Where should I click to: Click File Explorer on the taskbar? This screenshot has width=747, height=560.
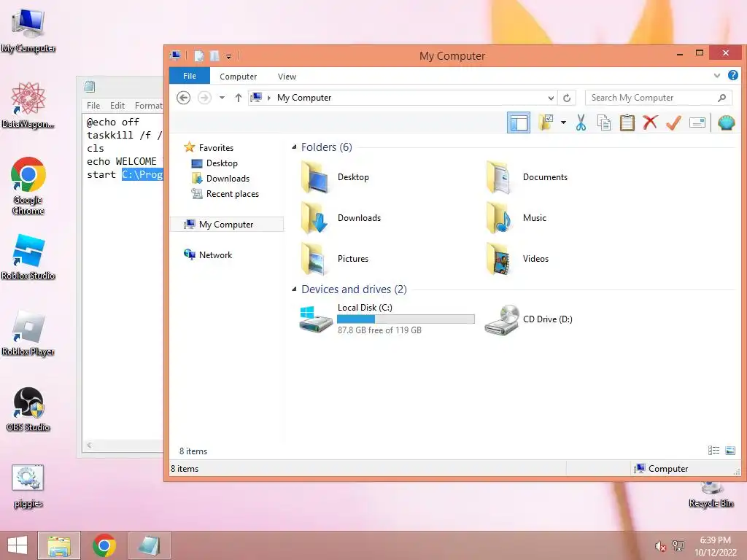pyautogui.click(x=59, y=545)
